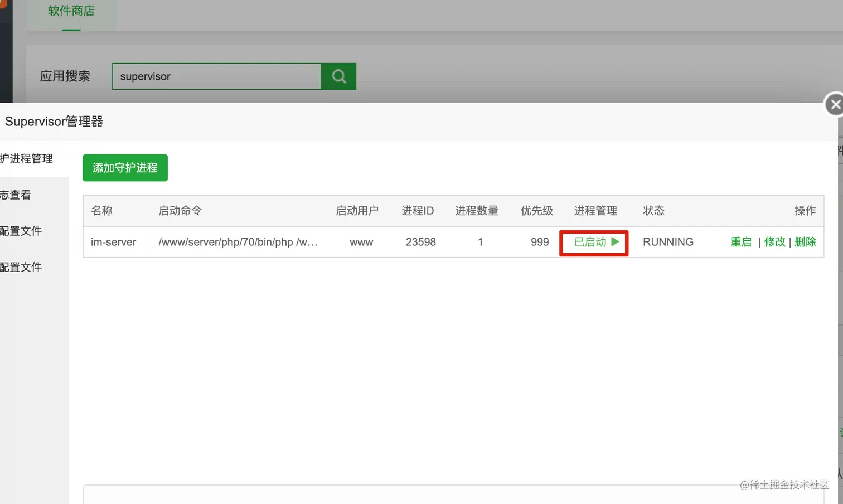Click the supervisor search input field

(217, 76)
